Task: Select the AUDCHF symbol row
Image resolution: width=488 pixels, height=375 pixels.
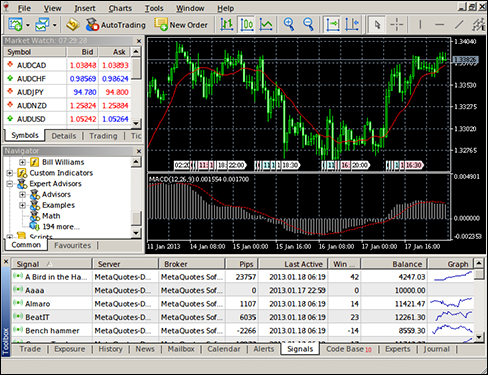Action: (x=67, y=79)
